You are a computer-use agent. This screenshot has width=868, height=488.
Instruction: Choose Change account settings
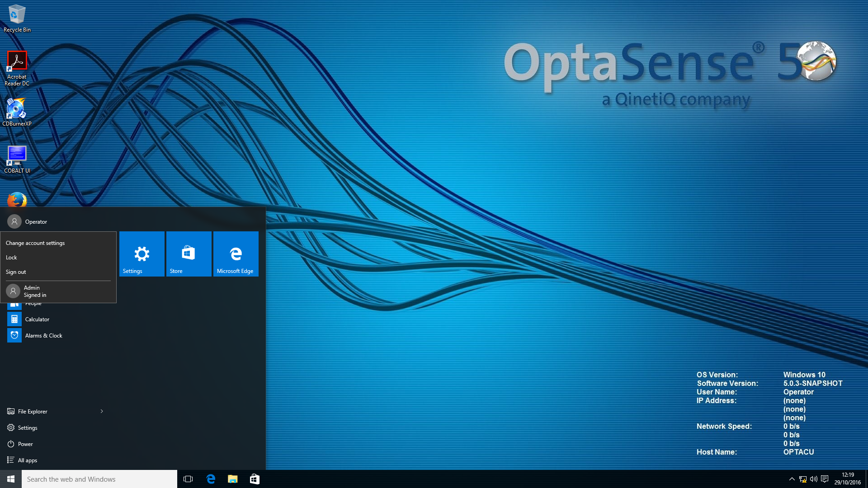point(35,243)
